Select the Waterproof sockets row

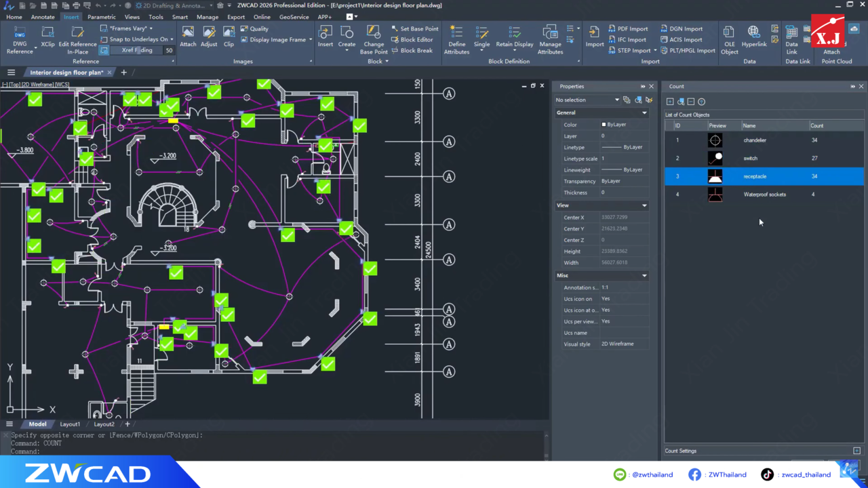tap(764, 195)
